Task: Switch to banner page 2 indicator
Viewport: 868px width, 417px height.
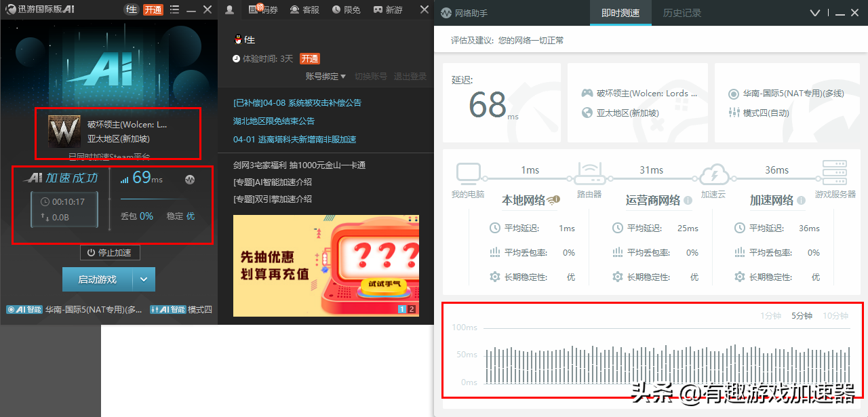Action: (x=411, y=309)
